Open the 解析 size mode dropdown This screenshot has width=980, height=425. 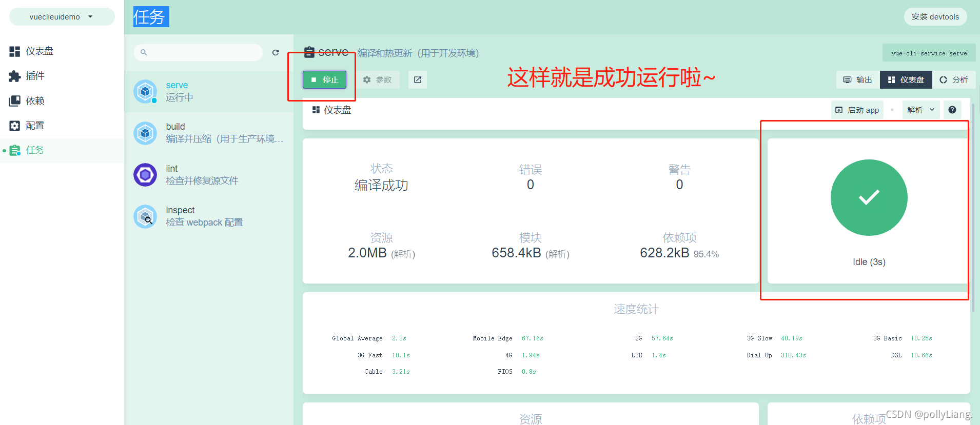[x=921, y=110]
